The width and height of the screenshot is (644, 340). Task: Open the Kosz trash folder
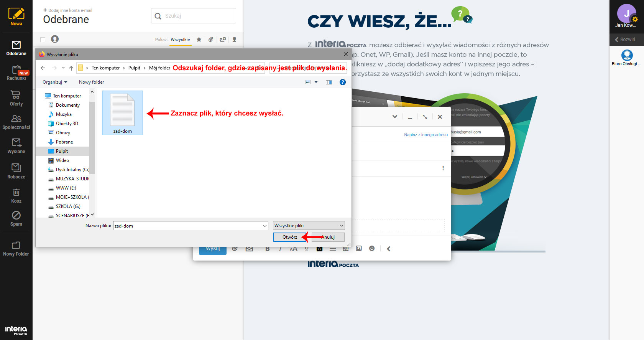16,196
